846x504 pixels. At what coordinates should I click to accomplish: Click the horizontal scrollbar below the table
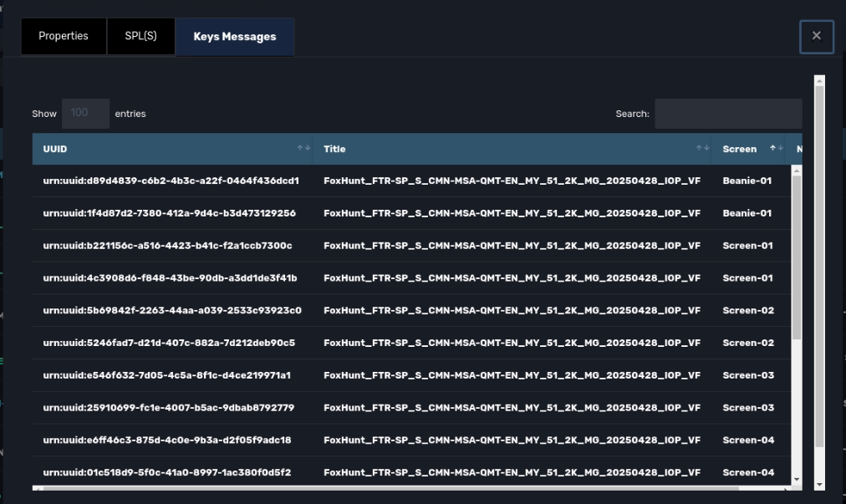pyautogui.click(x=334, y=487)
